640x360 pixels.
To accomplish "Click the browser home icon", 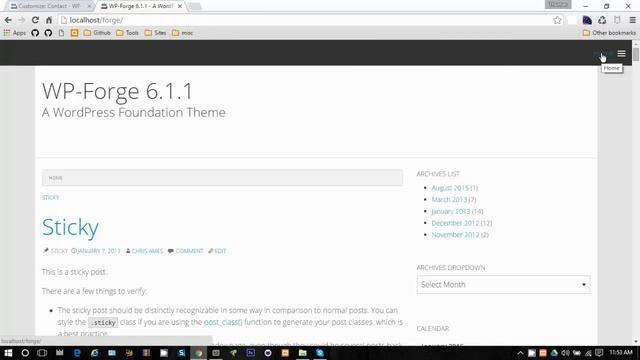I will click(x=49, y=20).
